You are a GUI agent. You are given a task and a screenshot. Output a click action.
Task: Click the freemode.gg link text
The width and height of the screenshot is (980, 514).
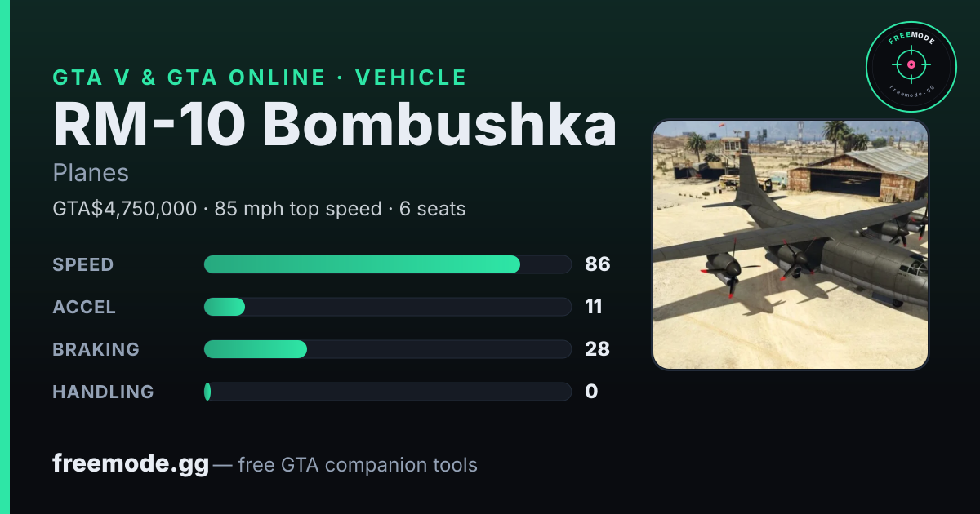point(131,464)
